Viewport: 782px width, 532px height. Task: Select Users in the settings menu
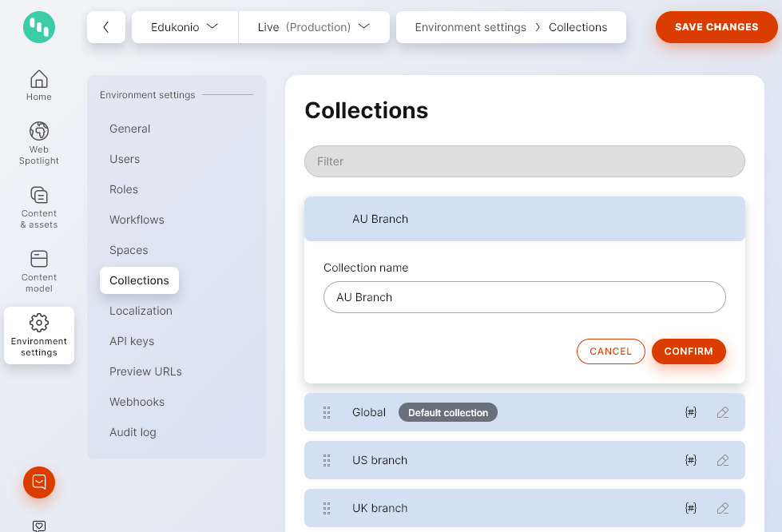(125, 159)
